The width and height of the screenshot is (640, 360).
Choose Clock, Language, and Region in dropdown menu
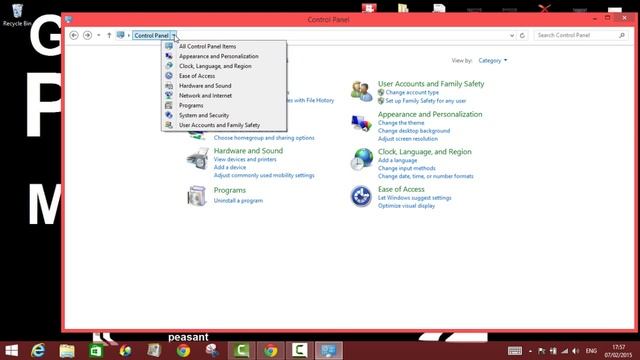224,66
